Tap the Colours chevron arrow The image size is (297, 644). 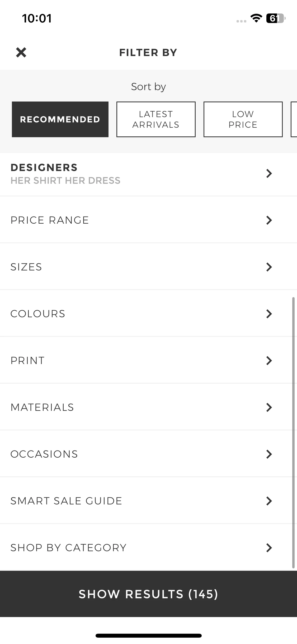[269, 314]
